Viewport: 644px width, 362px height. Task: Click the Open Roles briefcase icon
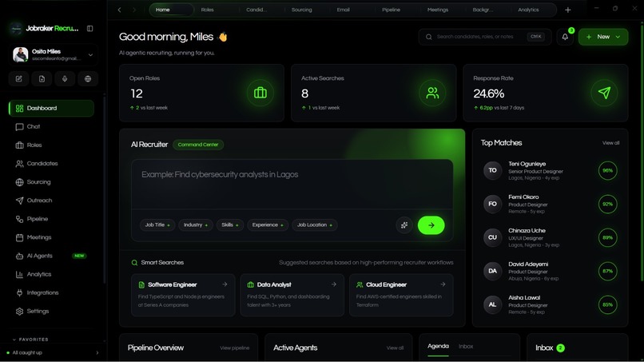pos(260,93)
